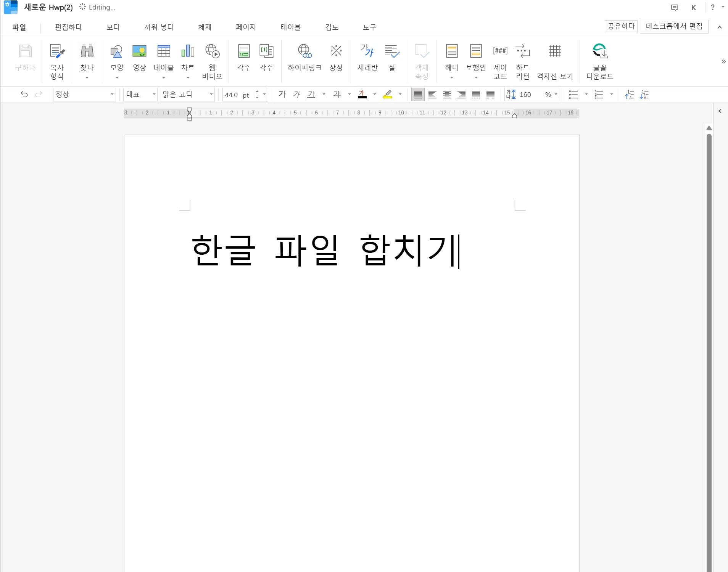The width and height of the screenshot is (728, 572).
Task: Show more ribbon tools with double chevron
Action: coord(723,61)
